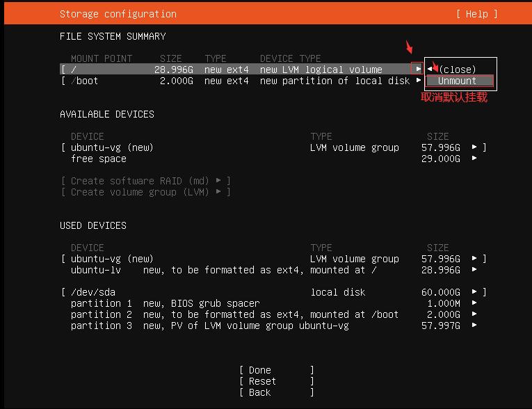Select the / ext4 LVM logical volume row
Screen dimensions: 532x409
[236, 70]
